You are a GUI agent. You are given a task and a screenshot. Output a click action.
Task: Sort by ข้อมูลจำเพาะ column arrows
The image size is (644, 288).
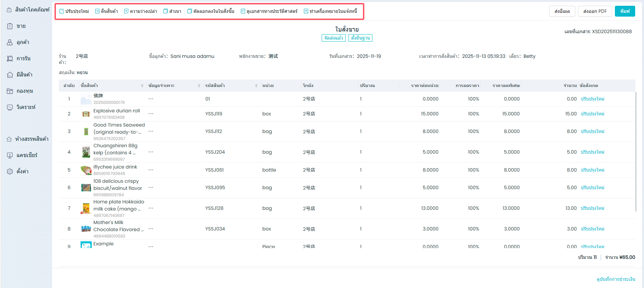click(199, 86)
